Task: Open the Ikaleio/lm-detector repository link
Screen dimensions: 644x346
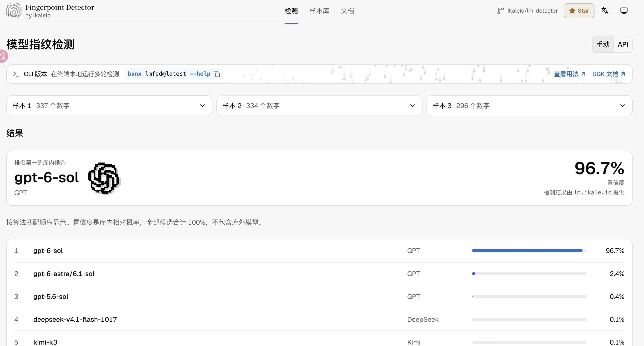Action: [x=532, y=11]
